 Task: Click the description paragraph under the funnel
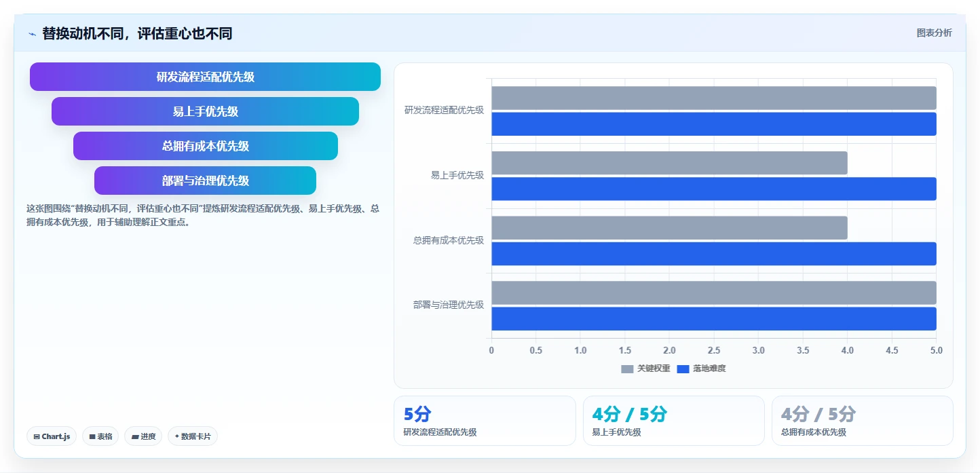pos(202,215)
